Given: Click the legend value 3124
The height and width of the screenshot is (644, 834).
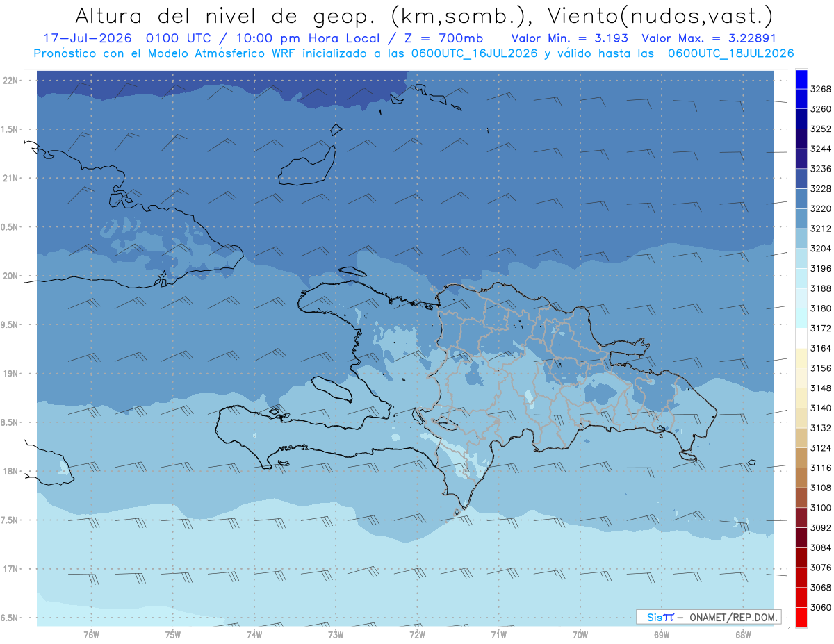Looking at the screenshot, I should [x=821, y=448].
